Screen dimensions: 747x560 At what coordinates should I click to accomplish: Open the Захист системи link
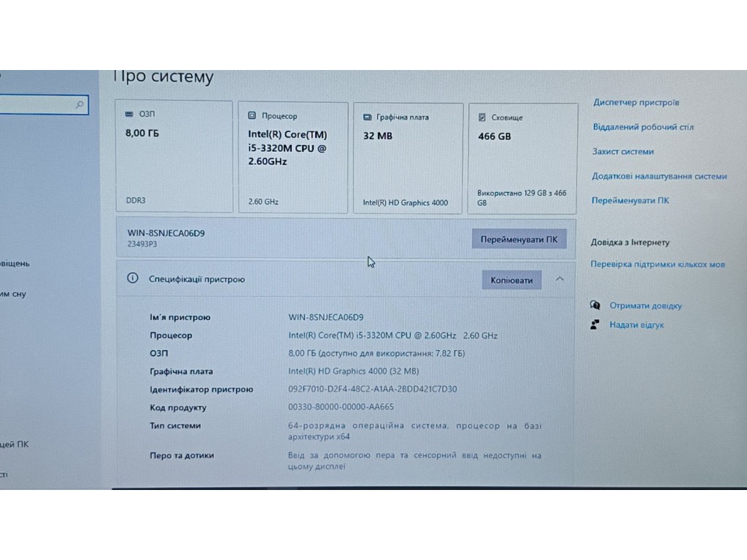tap(622, 152)
